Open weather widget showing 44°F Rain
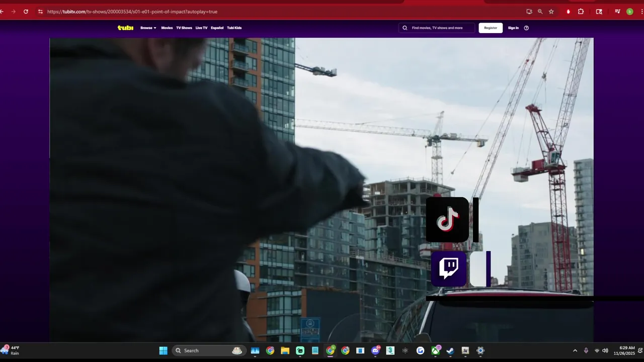This screenshot has width=644, height=362. (x=11, y=350)
